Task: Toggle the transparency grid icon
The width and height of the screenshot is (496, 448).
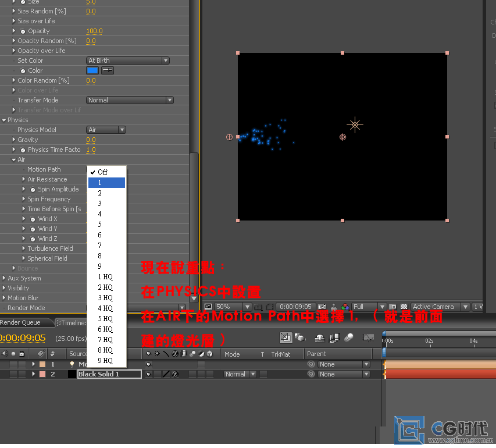Action: tap(404, 307)
